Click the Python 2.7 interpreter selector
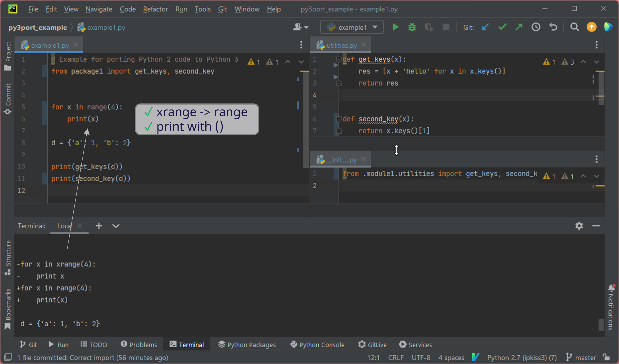 (x=522, y=357)
